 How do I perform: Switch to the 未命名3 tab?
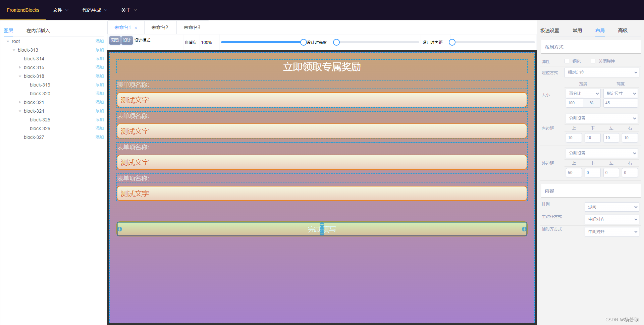(192, 28)
